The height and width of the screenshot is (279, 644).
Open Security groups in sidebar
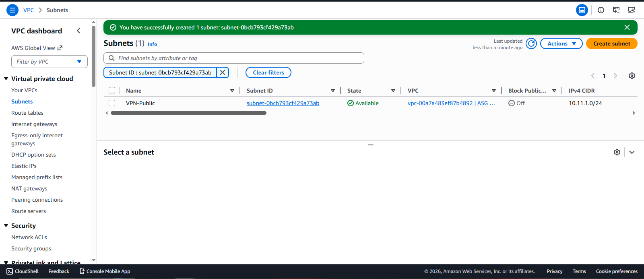click(31, 248)
